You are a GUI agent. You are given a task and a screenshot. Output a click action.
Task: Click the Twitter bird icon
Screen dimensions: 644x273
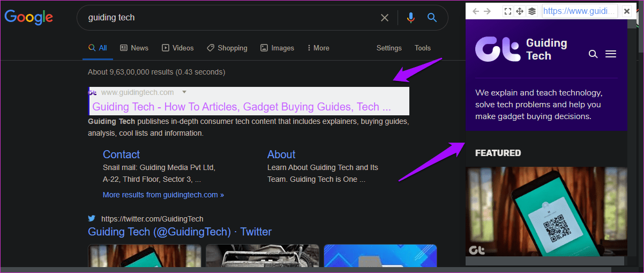tap(92, 218)
